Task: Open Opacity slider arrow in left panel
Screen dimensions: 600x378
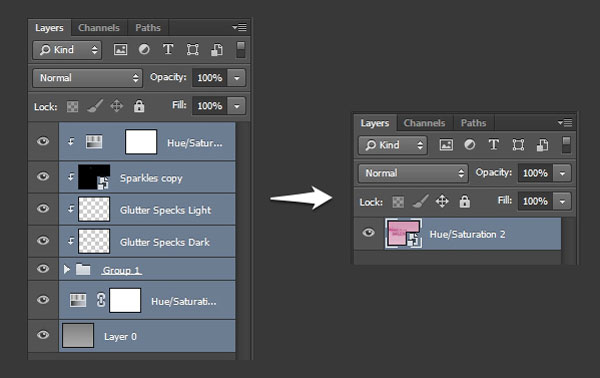Action: [237, 78]
